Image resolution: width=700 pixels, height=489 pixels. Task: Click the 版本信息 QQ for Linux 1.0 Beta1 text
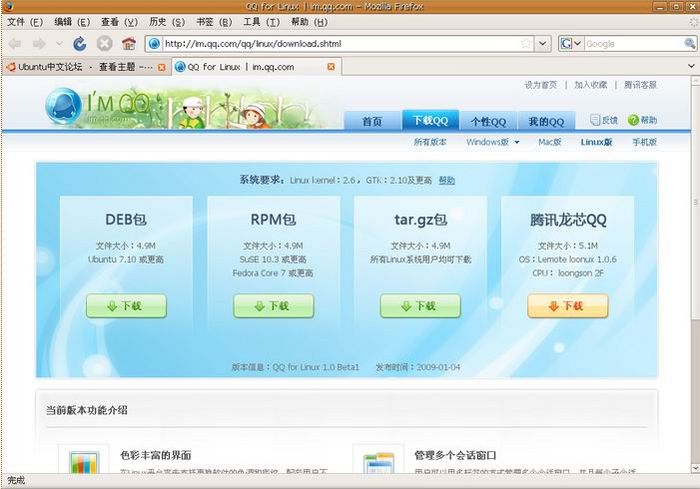pyautogui.click(x=295, y=367)
